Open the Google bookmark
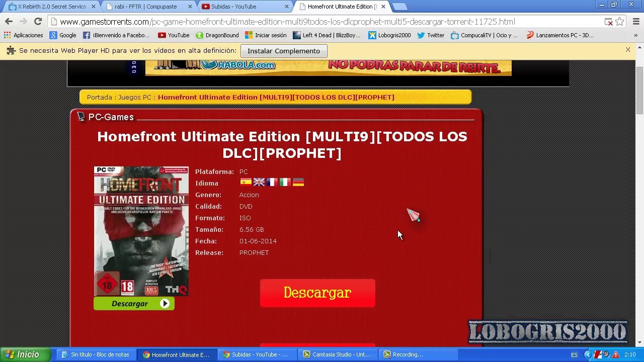The image size is (644, 362). [63, 35]
